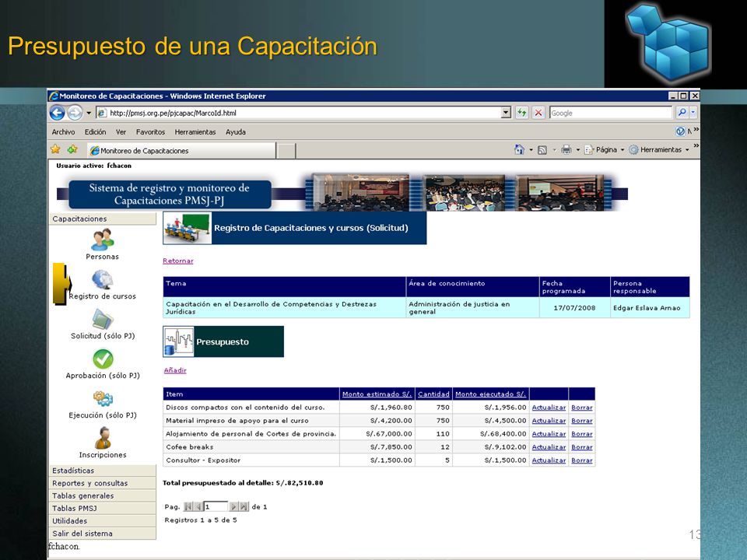The height and width of the screenshot is (560, 747).
Task: Expand the Estadísticas sidebar section
Action: click(103, 471)
